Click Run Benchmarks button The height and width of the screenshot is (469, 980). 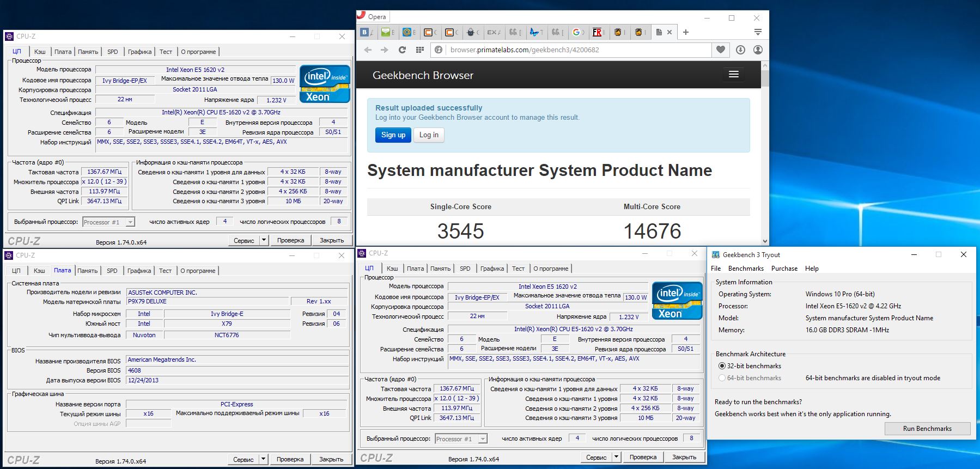point(927,428)
